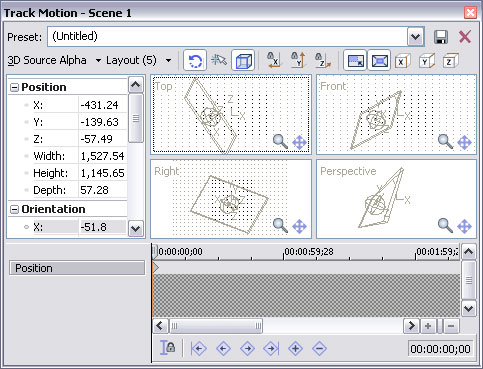Open the Preset dropdown arrow
The height and width of the screenshot is (369, 483).
click(415, 37)
